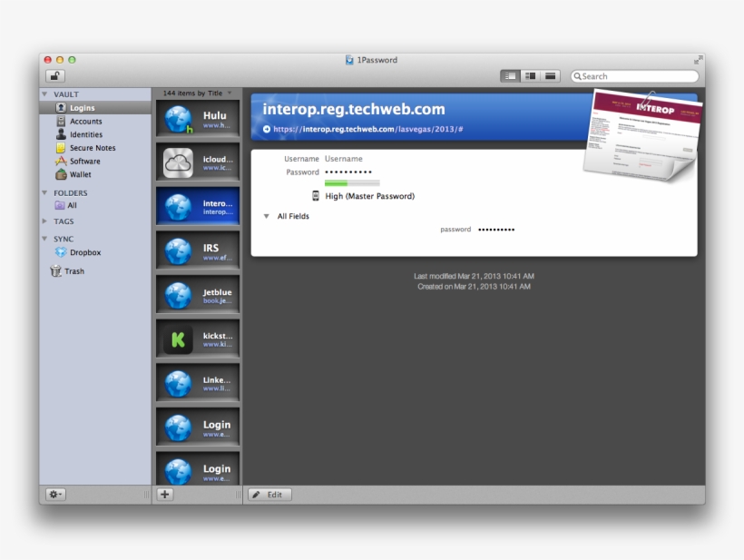
Task: Switch to the middle column layout view
Action: [531, 76]
